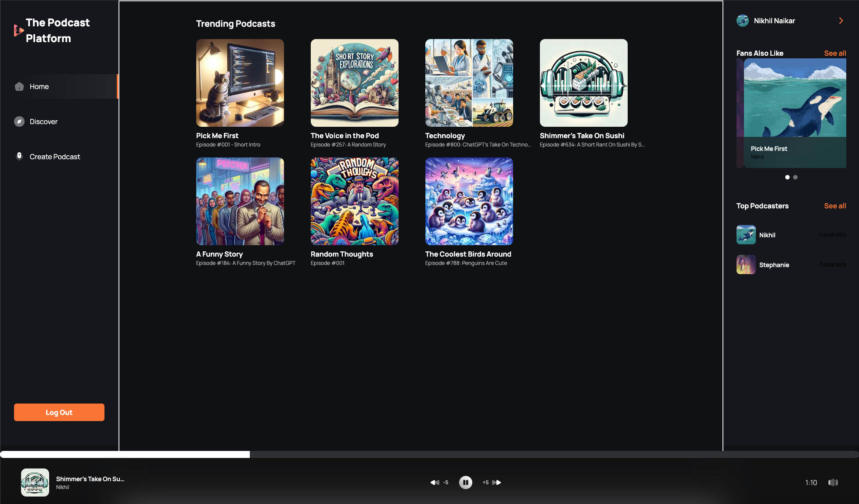Select the second carousel dot indicator

tap(795, 177)
